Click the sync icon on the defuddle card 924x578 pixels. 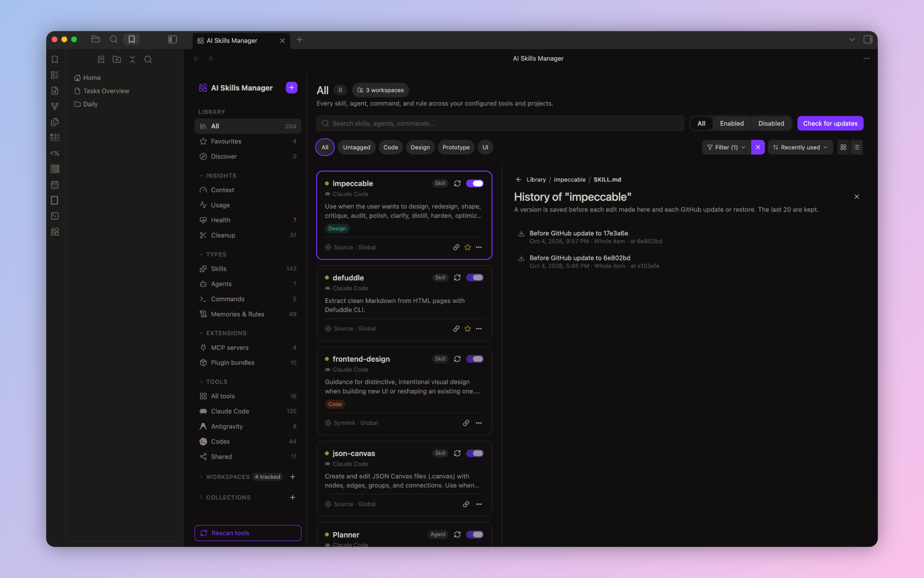click(x=457, y=278)
